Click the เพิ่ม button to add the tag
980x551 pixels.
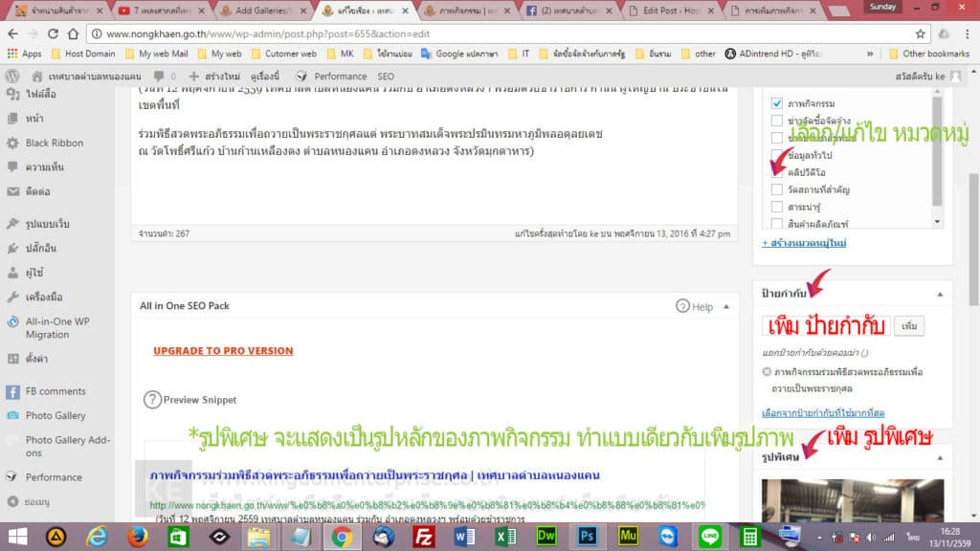[906, 325]
